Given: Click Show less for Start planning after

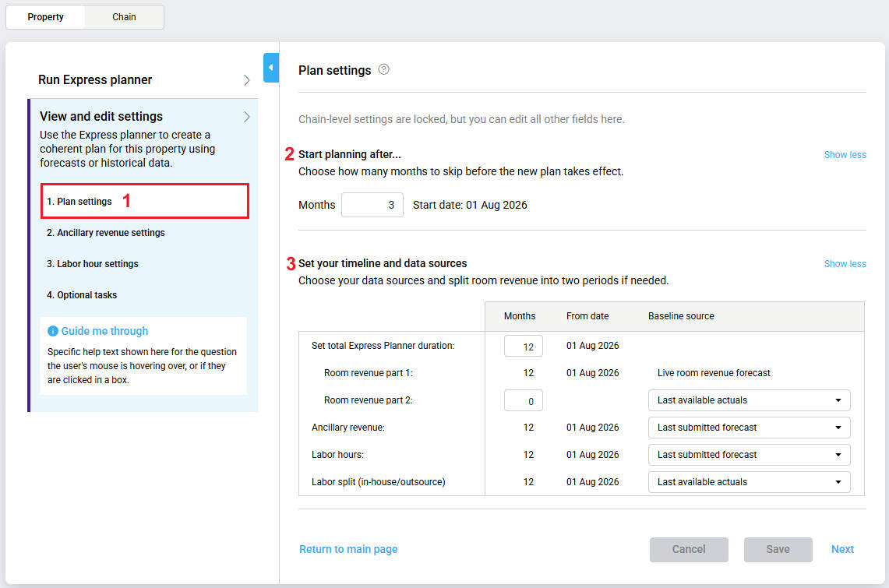Looking at the screenshot, I should pyautogui.click(x=845, y=155).
